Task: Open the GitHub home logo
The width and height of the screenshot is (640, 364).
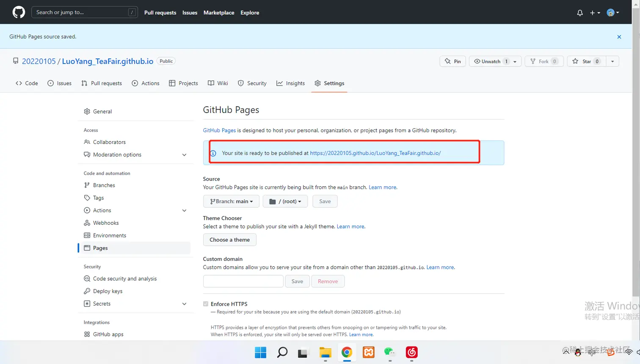Action: point(19,12)
